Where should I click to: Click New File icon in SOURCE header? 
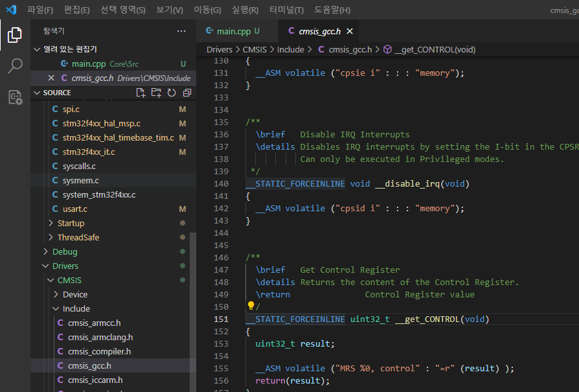pyautogui.click(x=141, y=93)
